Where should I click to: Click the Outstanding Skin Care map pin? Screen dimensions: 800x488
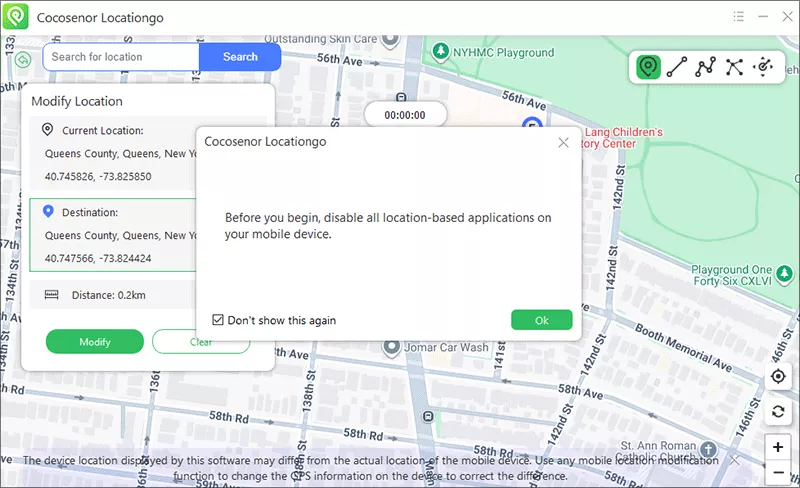click(391, 40)
